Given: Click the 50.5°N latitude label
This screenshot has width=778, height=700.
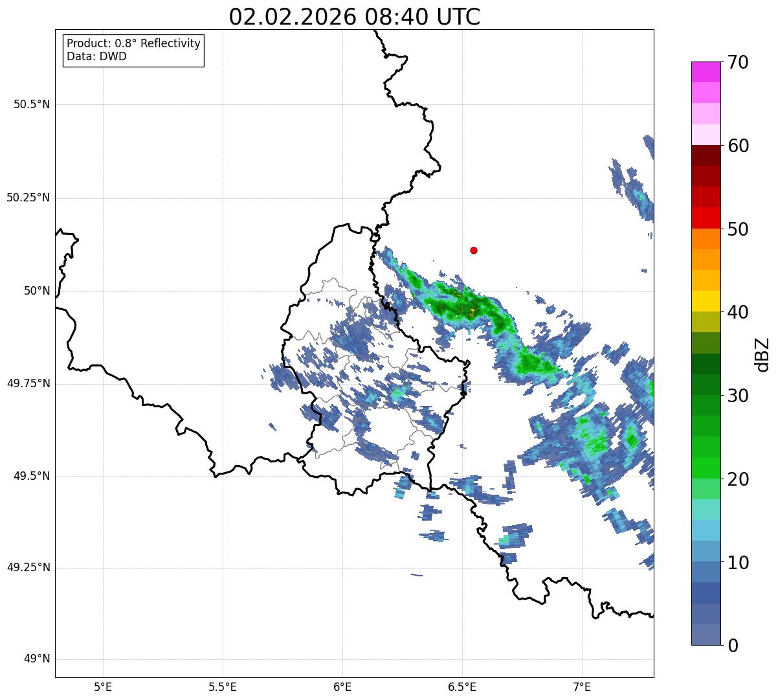Looking at the screenshot, I should (32, 104).
